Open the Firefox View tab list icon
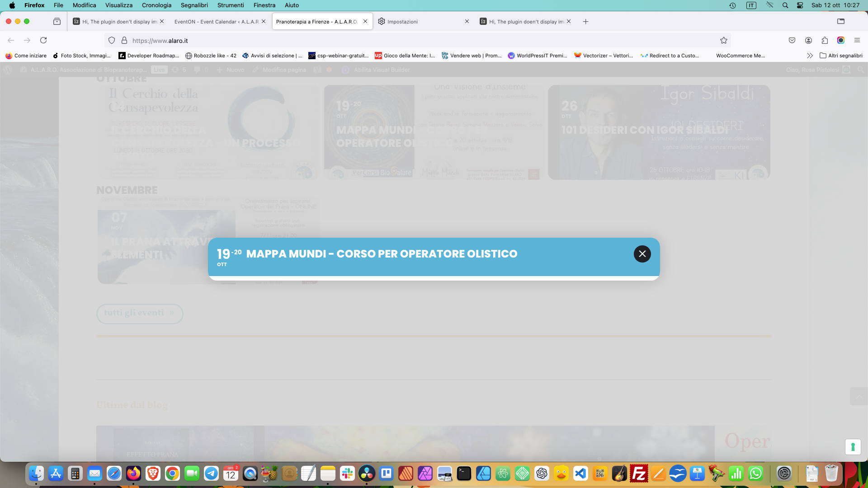The image size is (868, 488). pos(57,21)
